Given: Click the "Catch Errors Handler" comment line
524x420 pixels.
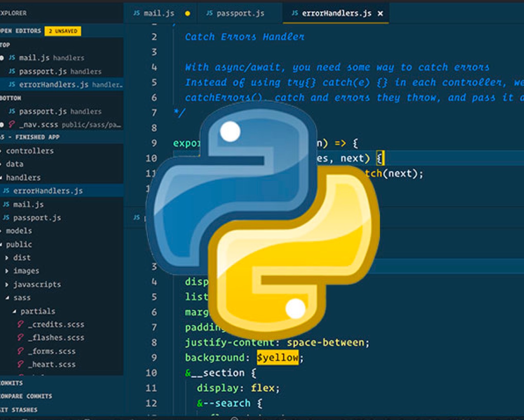Looking at the screenshot, I should (244, 37).
